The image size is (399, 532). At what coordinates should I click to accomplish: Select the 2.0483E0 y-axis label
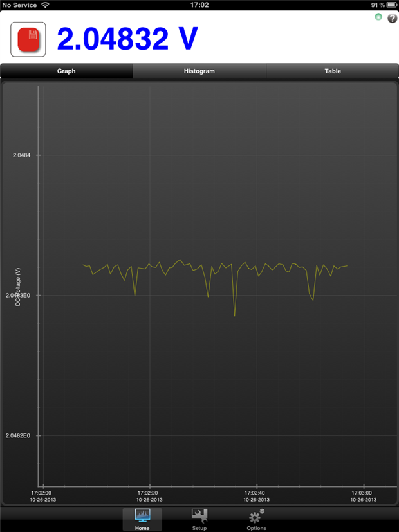17,296
